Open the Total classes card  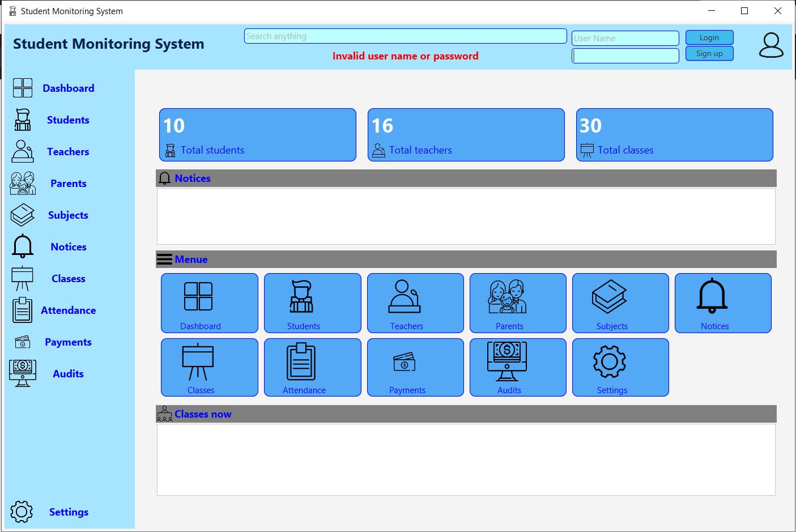675,135
